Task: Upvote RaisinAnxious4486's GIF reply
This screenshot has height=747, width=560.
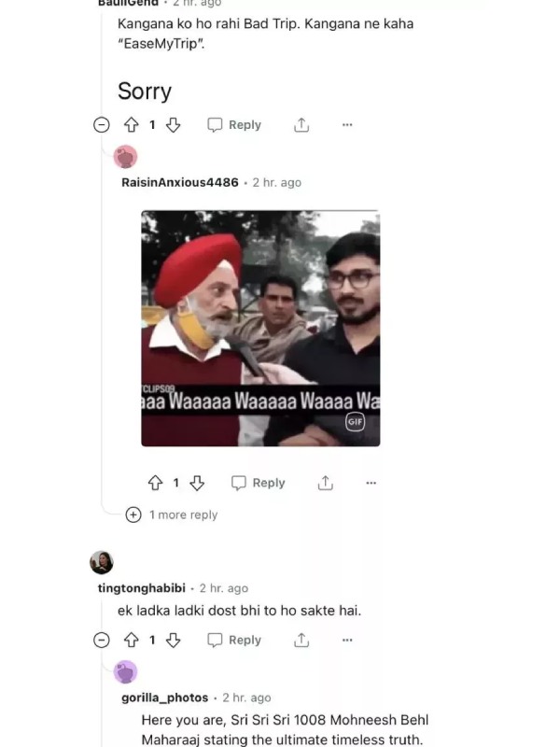Action: click(155, 483)
